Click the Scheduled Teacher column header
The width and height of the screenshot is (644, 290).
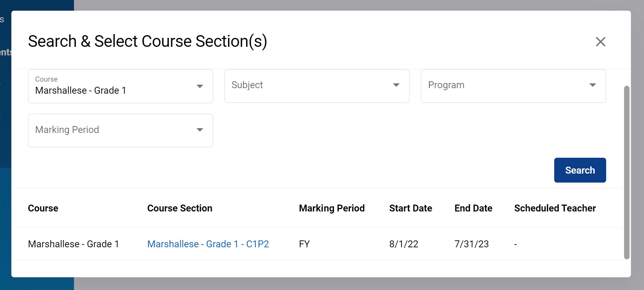click(555, 208)
